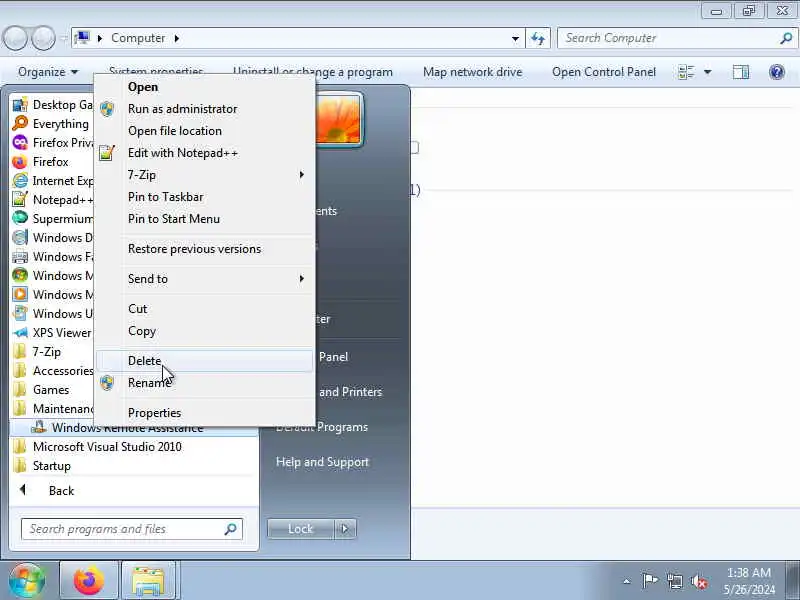Choose Edit with Notepad++

point(183,153)
